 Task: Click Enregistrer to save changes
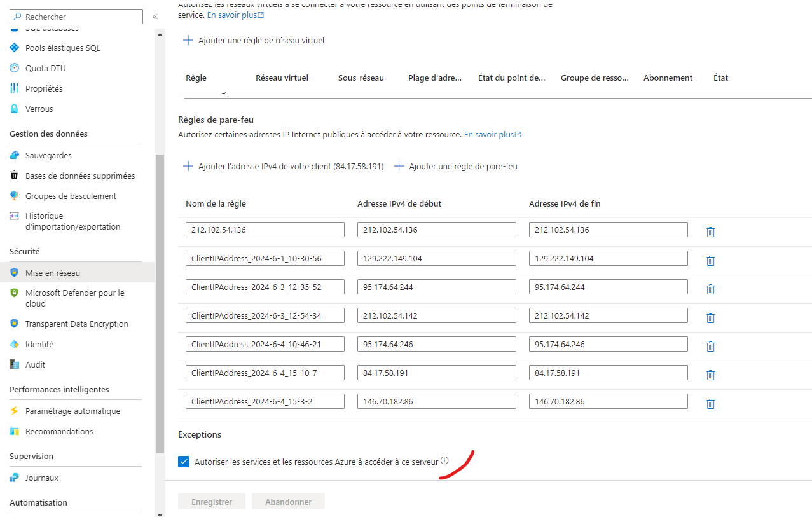tap(211, 501)
